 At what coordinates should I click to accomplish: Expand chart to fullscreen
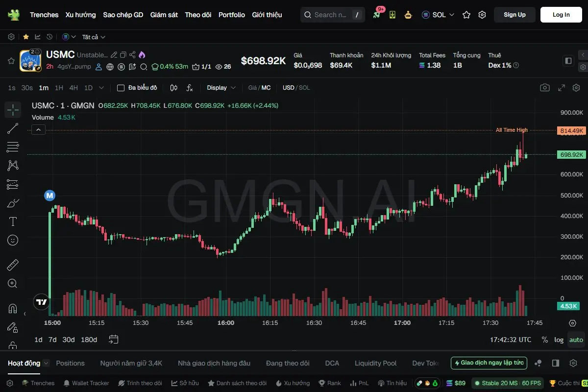pos(562,88)
